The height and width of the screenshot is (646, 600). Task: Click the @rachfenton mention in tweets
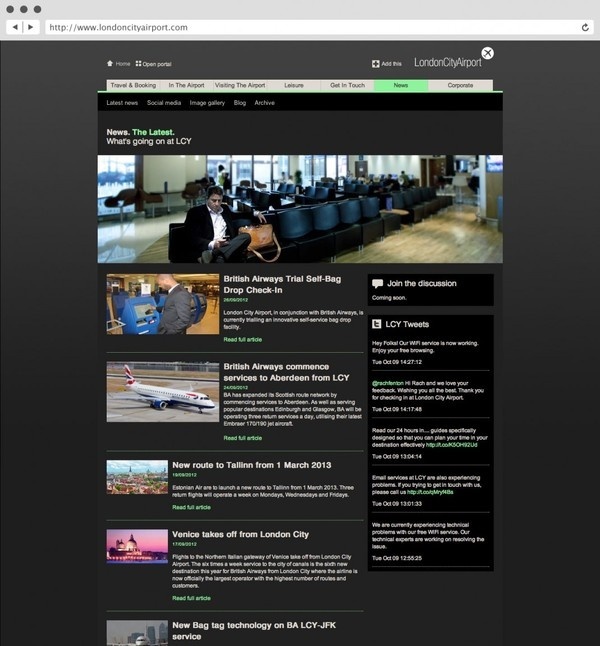pos(388,383)
